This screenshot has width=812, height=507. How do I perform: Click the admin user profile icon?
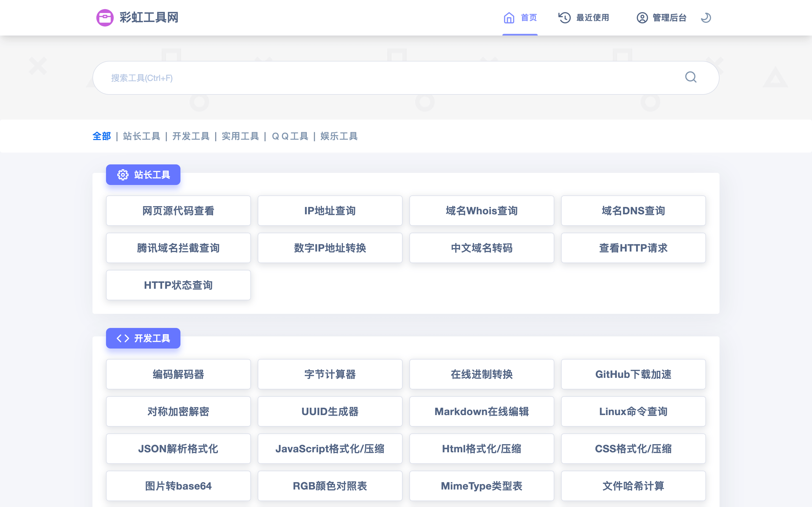pos(642,17)
